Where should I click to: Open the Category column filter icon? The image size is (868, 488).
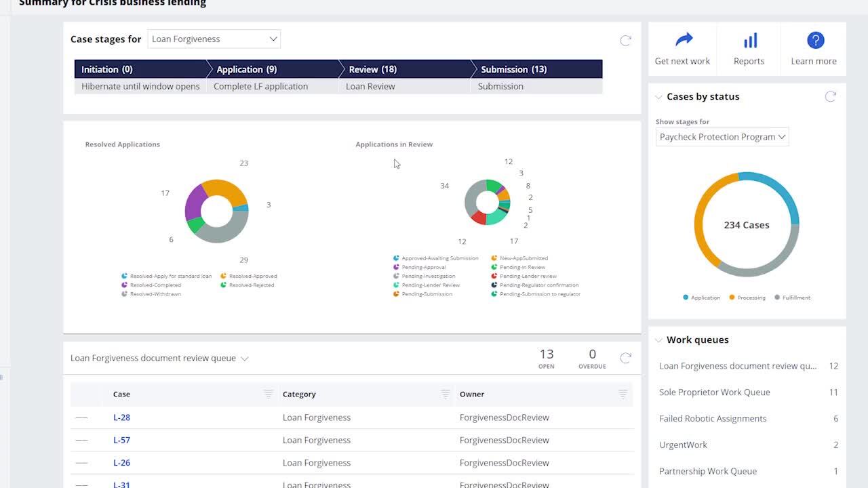[x=445, y=394]
